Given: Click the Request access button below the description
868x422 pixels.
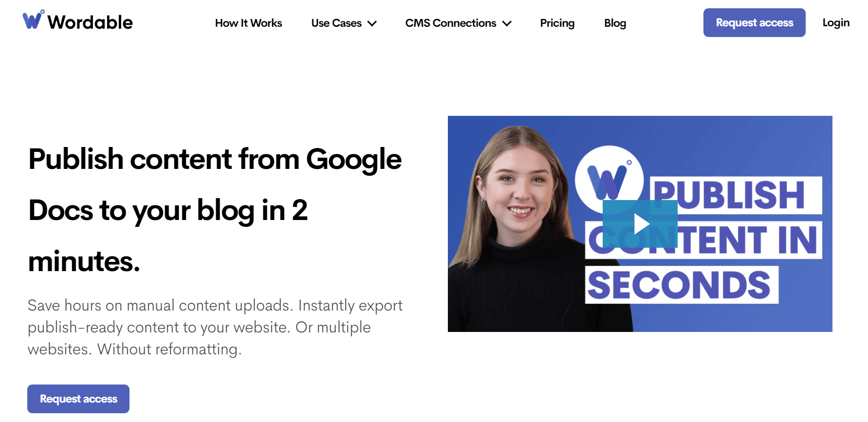Looking at the screenshot, I should (x=78, y=399).
